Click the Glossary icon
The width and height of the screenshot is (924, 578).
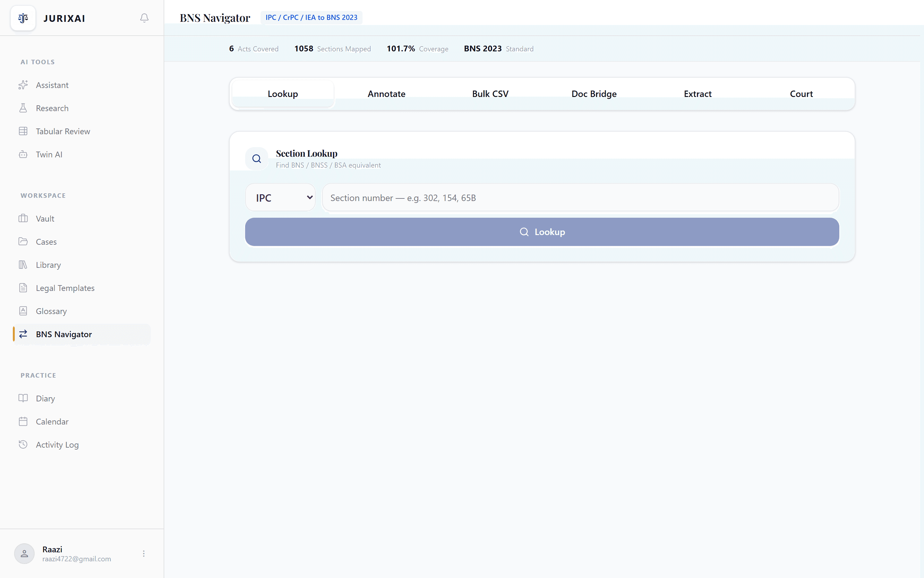pyautogui.click(x=23, y=311)
